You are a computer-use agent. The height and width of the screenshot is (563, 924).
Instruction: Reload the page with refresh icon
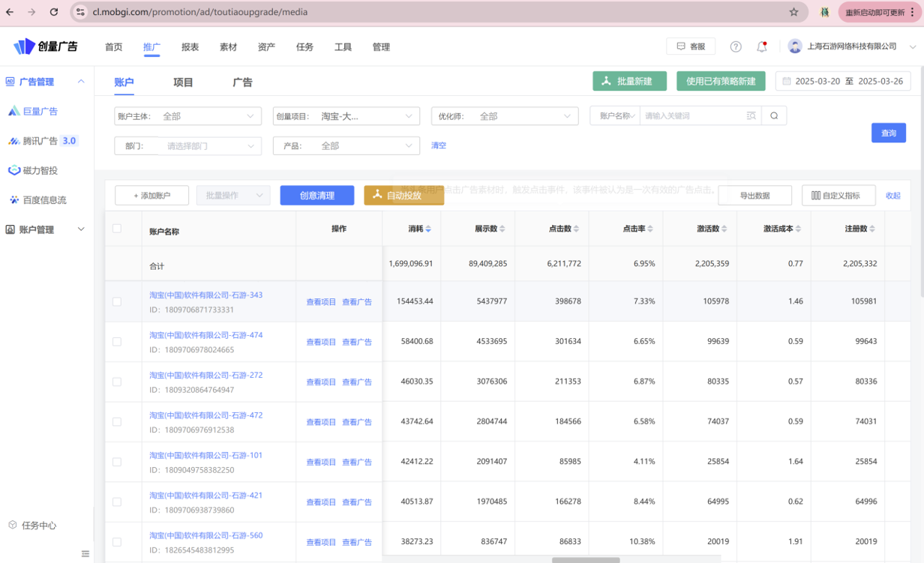tap(54, 12)
